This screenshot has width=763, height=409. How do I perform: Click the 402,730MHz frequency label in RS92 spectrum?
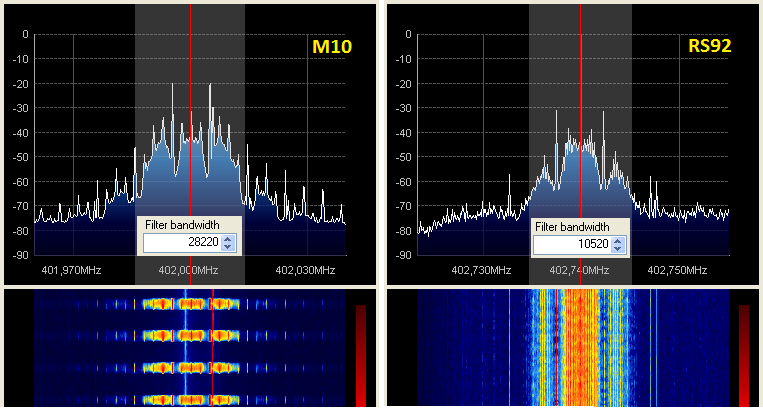pos(481,270)
